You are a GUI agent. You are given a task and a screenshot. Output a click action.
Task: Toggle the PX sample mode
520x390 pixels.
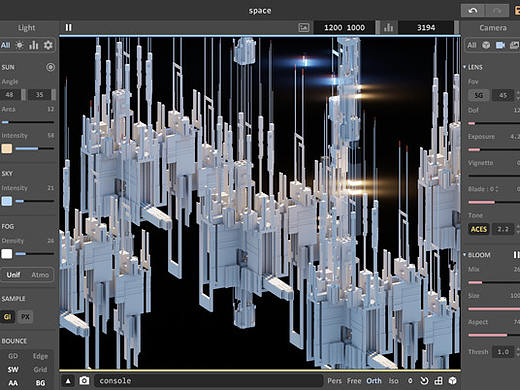(x=25, y=317)
